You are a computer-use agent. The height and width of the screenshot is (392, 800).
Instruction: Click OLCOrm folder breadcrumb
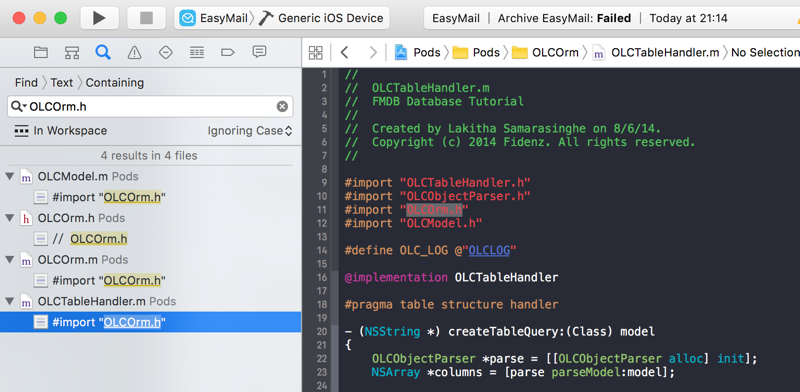[x=545, y=52]
